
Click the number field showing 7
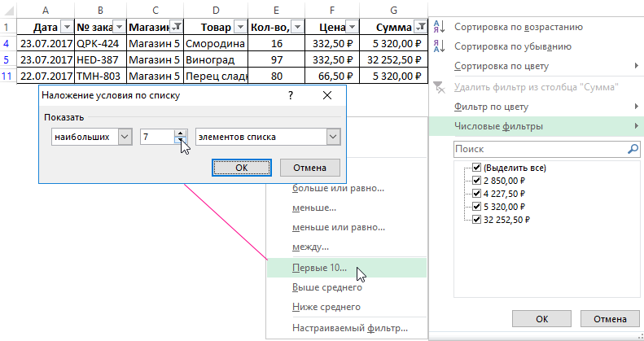coord(157,137)
